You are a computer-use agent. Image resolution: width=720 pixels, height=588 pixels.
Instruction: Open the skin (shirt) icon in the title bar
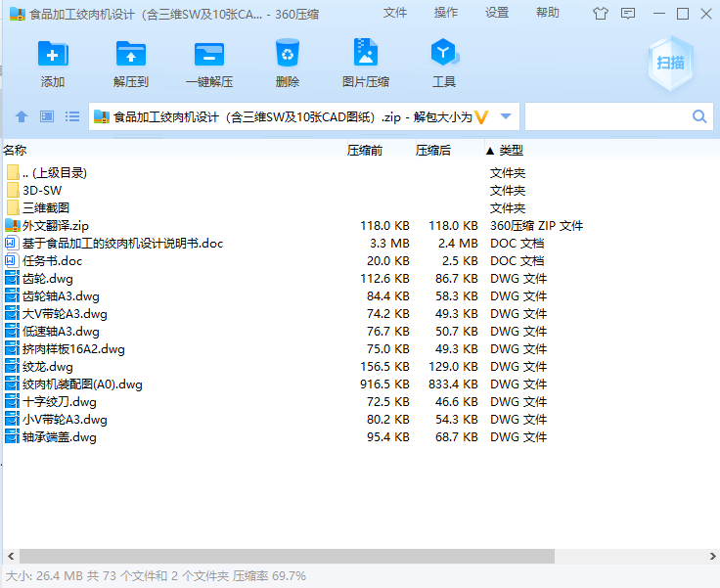pyautogui.click(x=600, y=14)
